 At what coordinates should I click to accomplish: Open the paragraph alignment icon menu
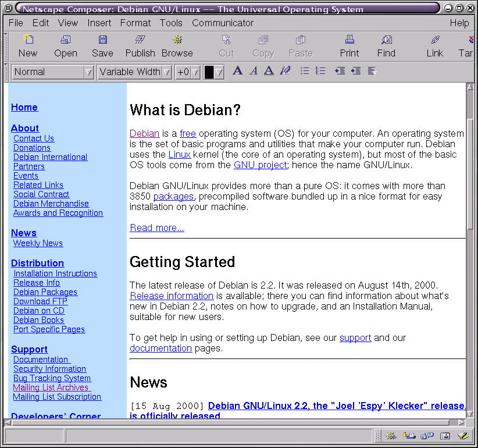click(x=372, y=71)
